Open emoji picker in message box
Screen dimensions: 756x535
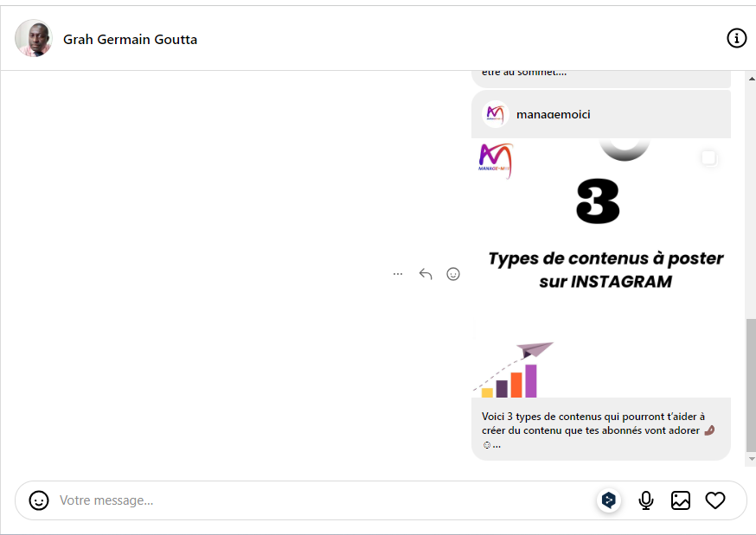(39, 500)
